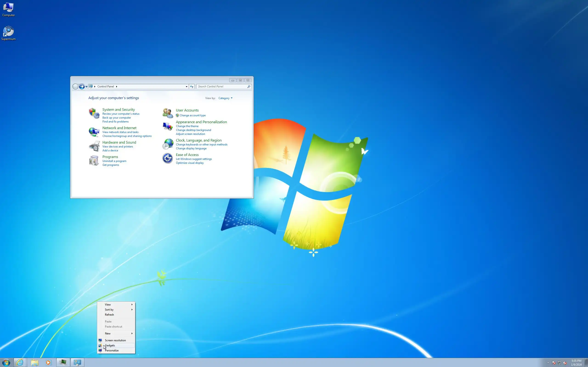Viewport: 588px width, 367px height.
Task: Select Gadgets from the context menu
Action: coord(110,345)
